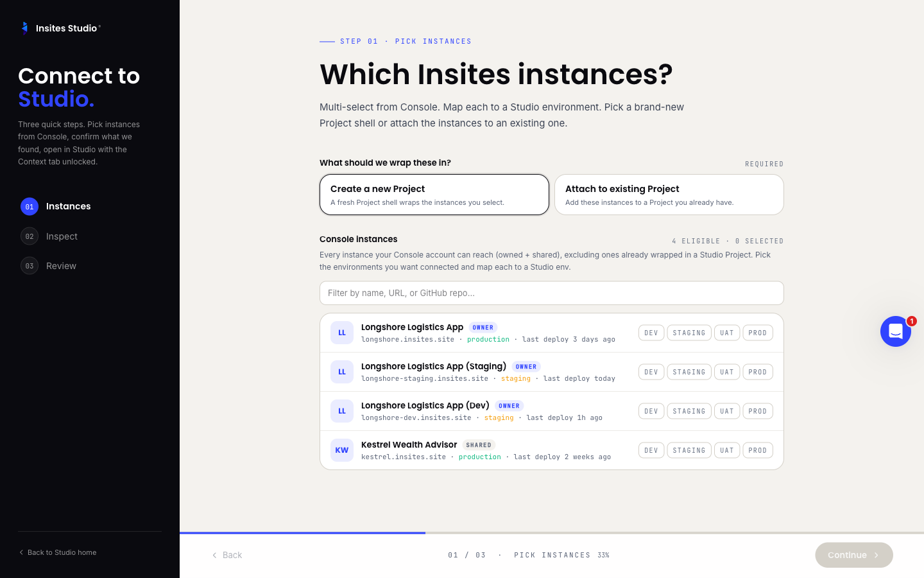Click the 03 step badge for Review
The height and width of the screenshot is (578, 924).
coord(30,266)
